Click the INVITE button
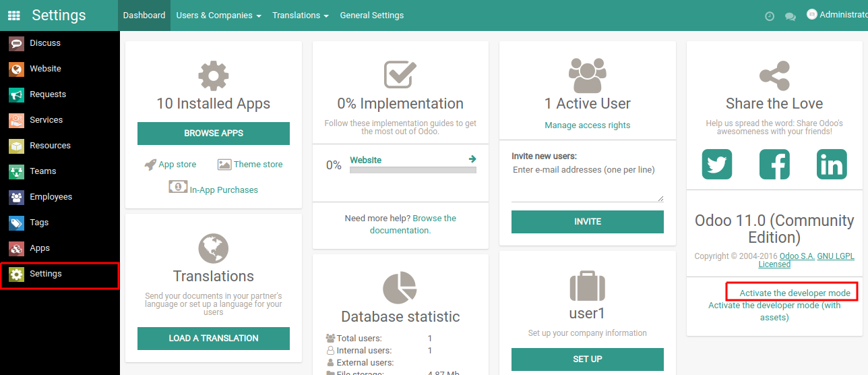 click(588, 222)
